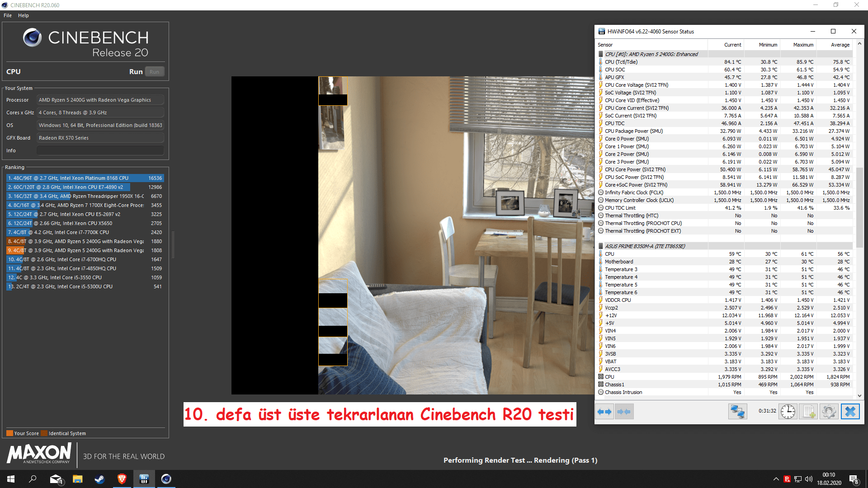Screen dimensions: 868x488
Task: Show hidden system tray icons
Action: coord(776,479)
